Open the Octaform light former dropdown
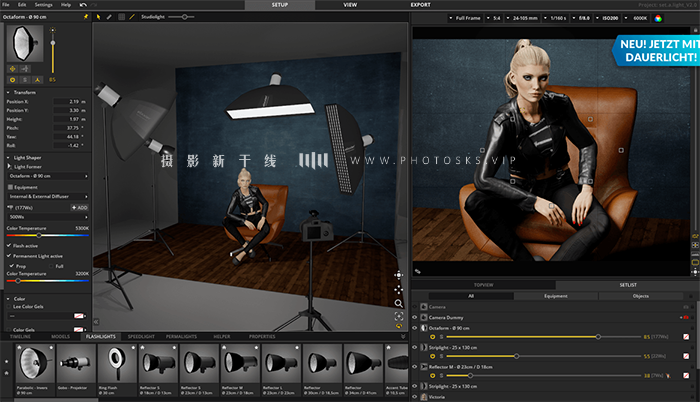This screenshot has height=402, width=700. click(47, 176)
